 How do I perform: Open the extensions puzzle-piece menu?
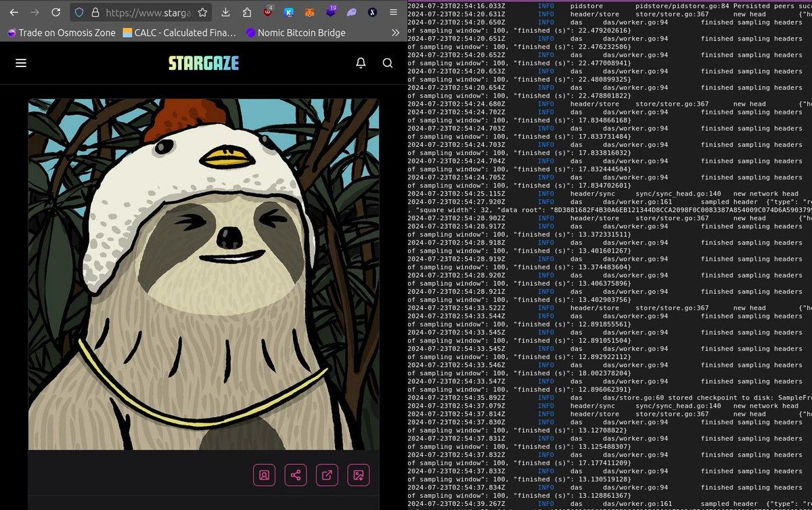coord(247,12)
